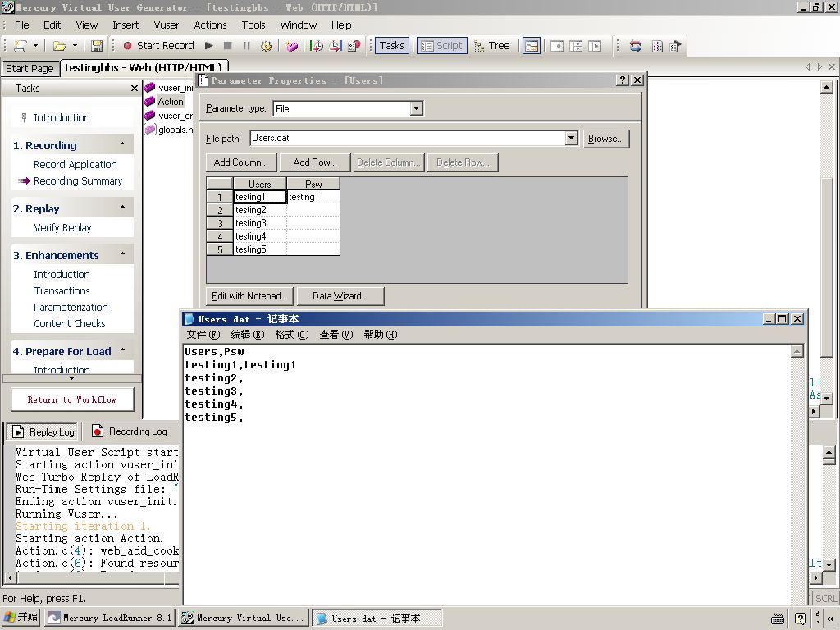Image resolution: width=840 pixels, height=630 pixels.
Task: Click the Psw cell containing testing1
Action: tap(313, 197)
